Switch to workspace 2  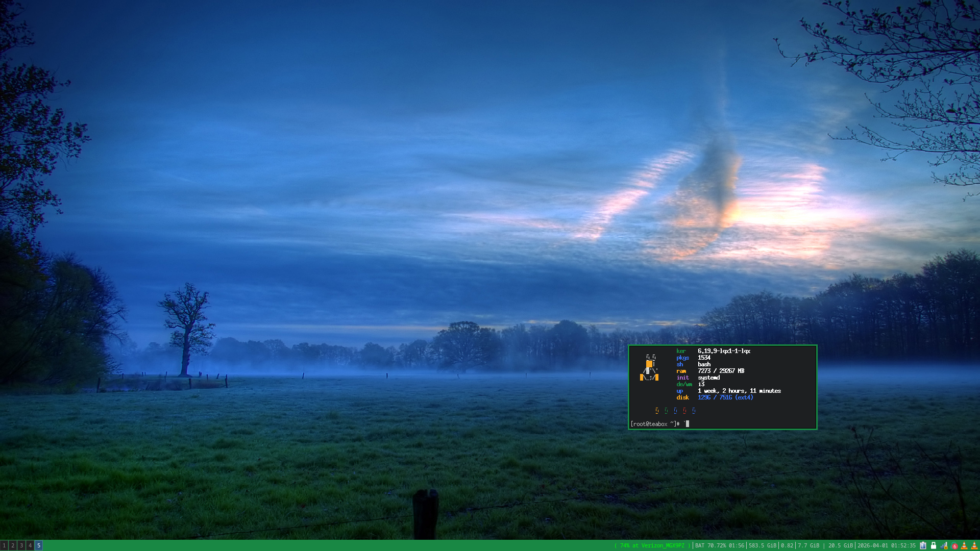tap(13, 545)
